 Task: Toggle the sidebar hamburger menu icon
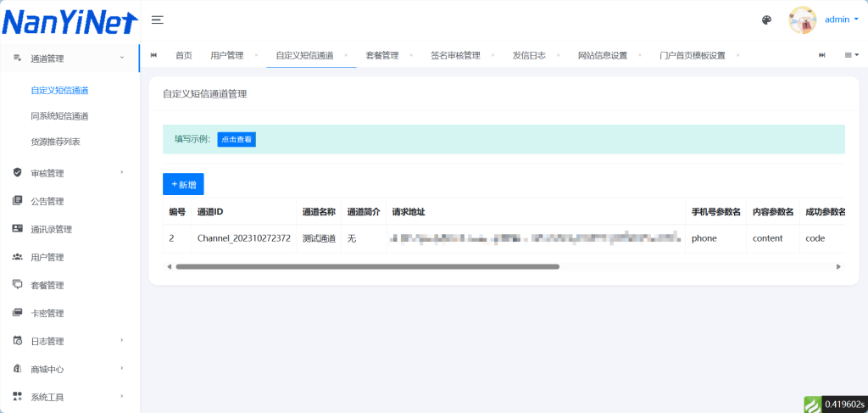click(x=158, y=20)
